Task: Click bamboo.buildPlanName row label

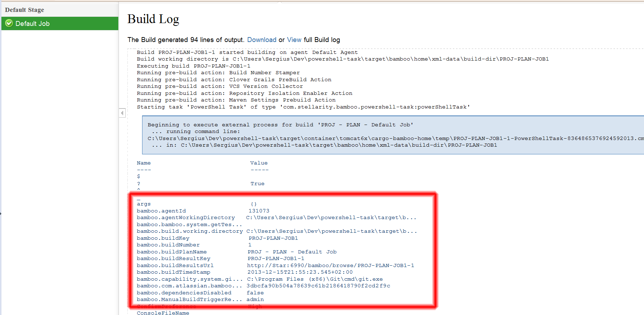Action: pos(172,252)
